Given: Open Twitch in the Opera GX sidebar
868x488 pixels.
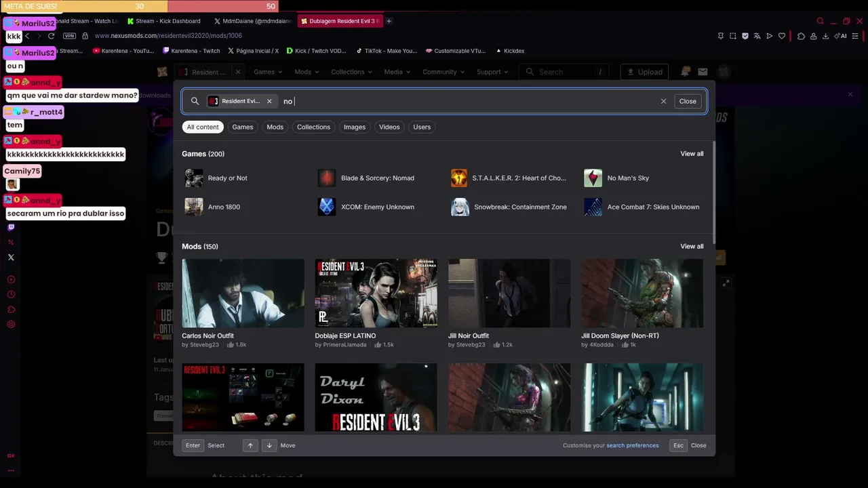Looking at the screenshot, I should [11, 228].
